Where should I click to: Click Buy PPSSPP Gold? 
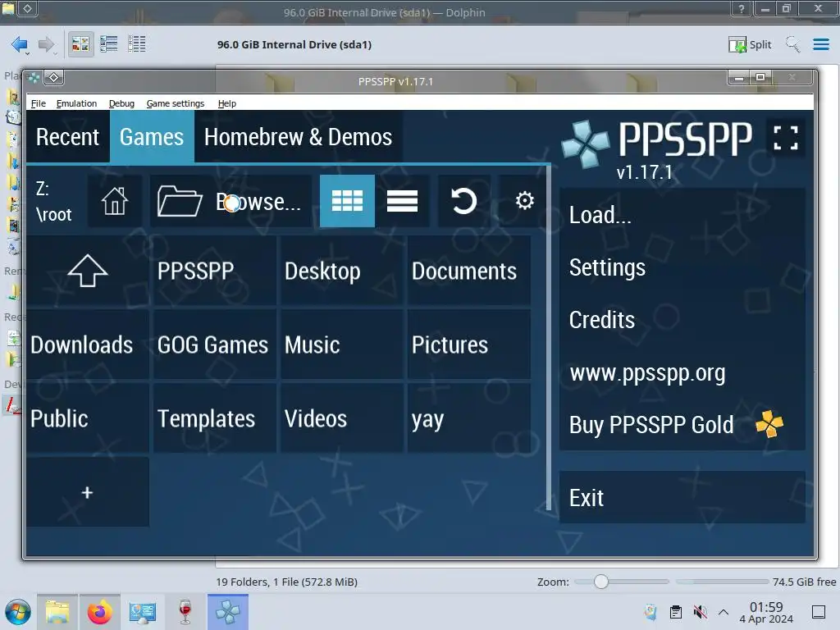click(x=682, y=425)
